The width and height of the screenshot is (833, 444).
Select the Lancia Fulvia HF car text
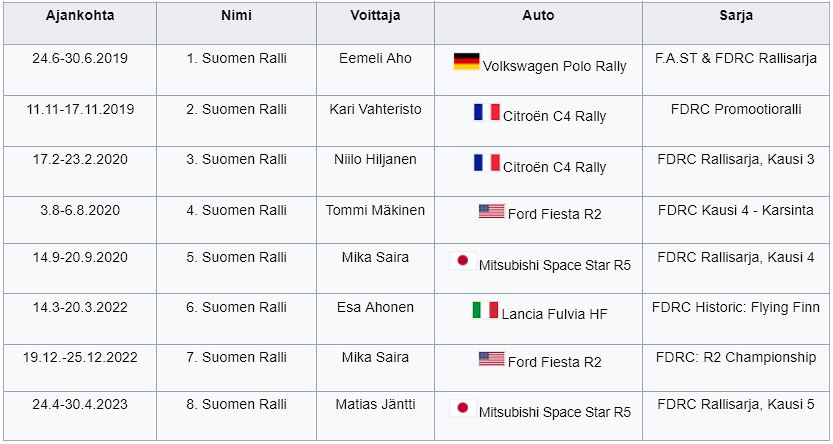point(555,313)
